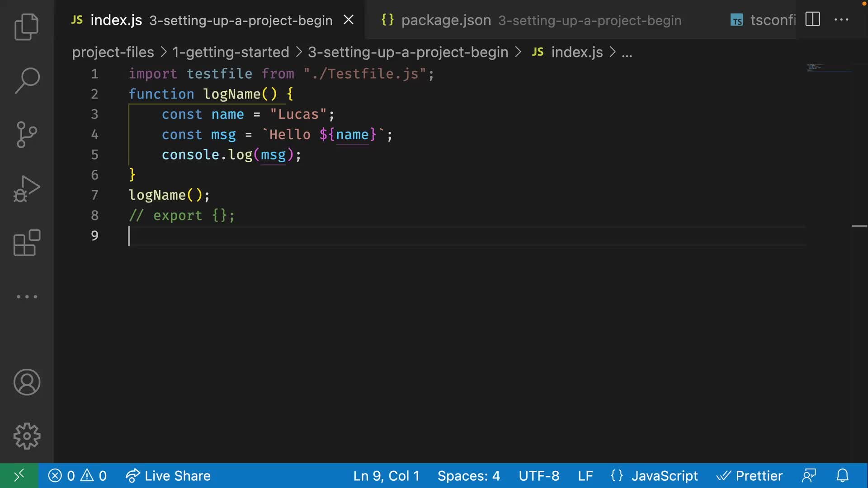Click the feedback icon in the status bar
The height and width of the screenshot is (488, 868).
809,476
